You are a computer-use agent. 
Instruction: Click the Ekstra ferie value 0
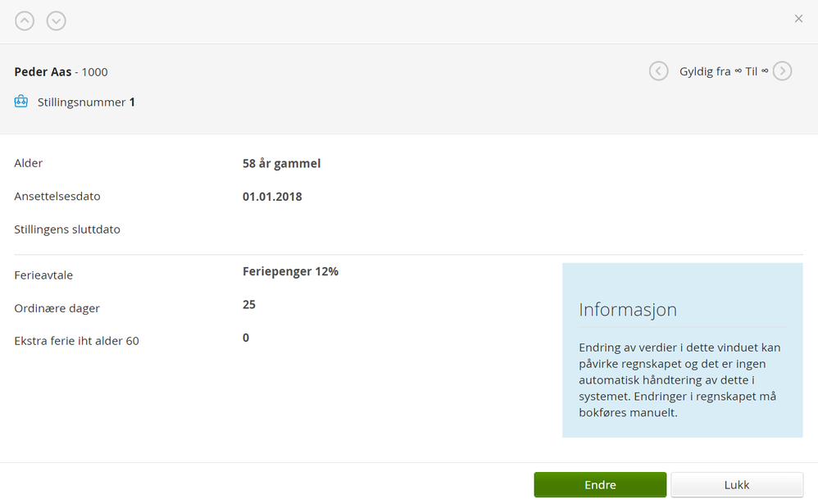coord(246,338)
